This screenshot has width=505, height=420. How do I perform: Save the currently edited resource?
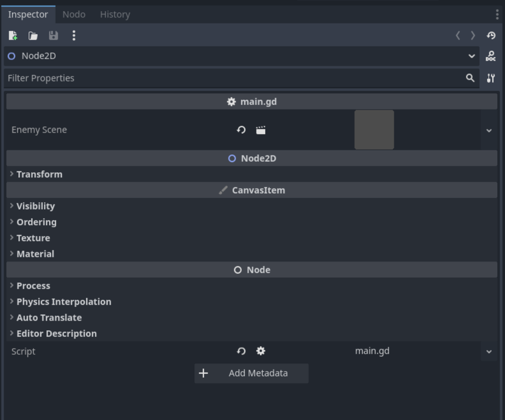pyautogui.click(x=53, y=36)
